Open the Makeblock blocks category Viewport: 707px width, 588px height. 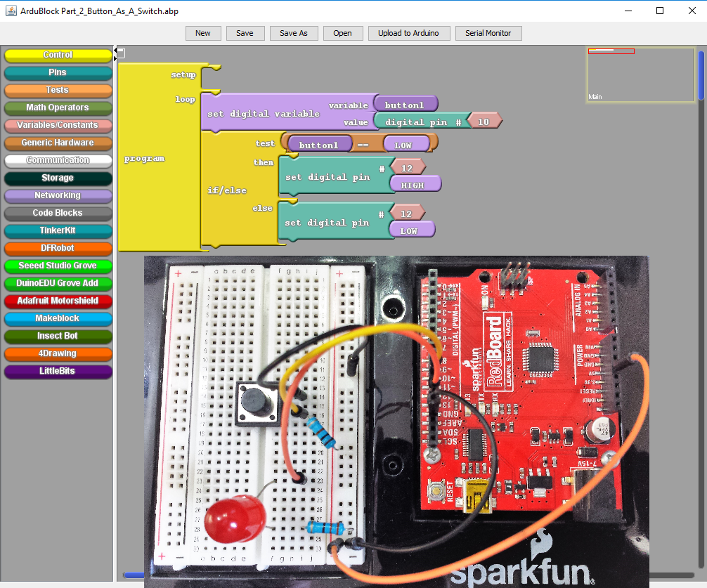pyautogui.click(x=58, y=318)
